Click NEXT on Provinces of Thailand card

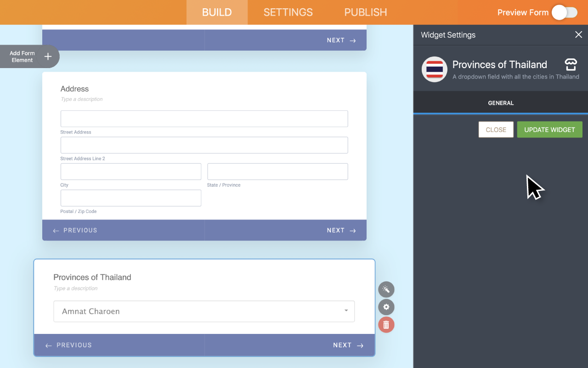[348, 345]
